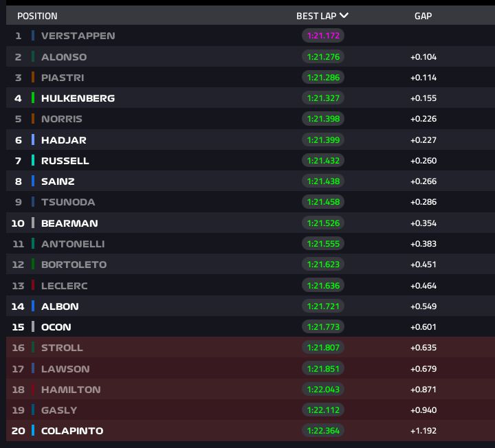Click Verstappen's purple 1:21.172 lap badge

tap(323, 36)
